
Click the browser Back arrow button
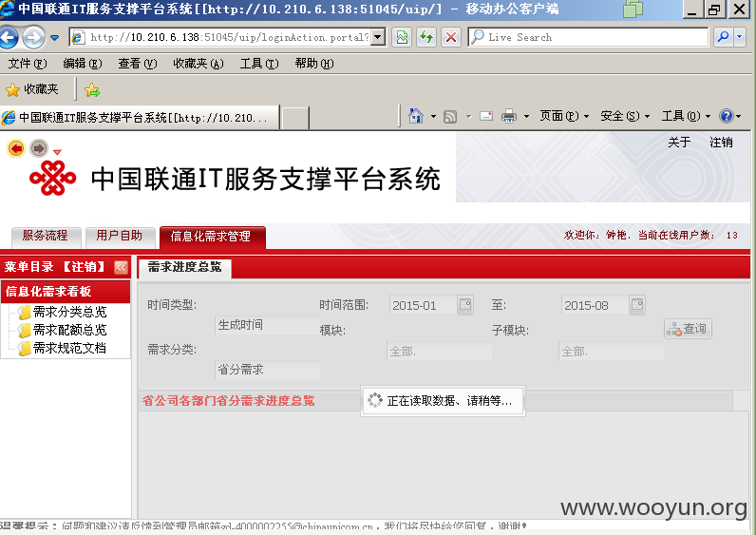point(9,37)
